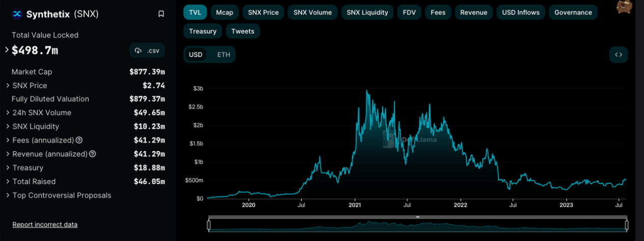The height and width of the screenshot is (241, 644).
Task: Select USD chart denomination
Action: [195, 54]
